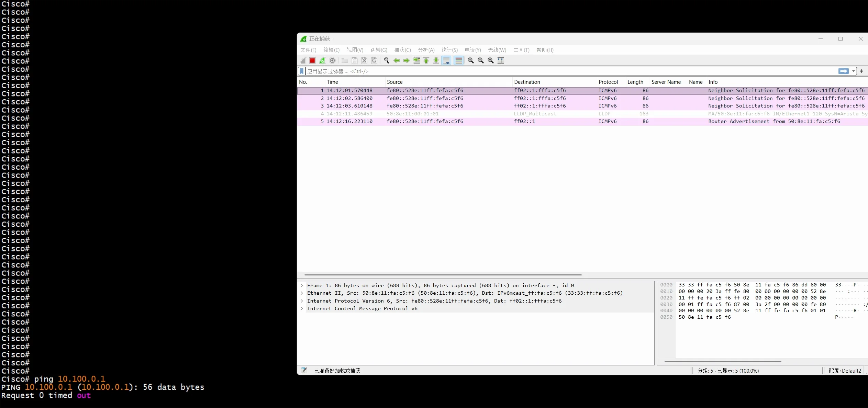Select Router Advertisement packet 5
This screenshot has height=408, width=868.
[x=582, y=121]
